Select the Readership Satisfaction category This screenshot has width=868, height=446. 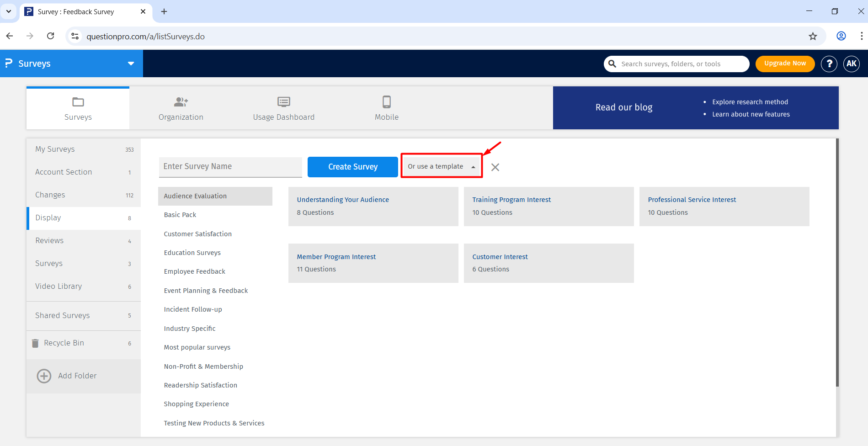coord(215,385)
